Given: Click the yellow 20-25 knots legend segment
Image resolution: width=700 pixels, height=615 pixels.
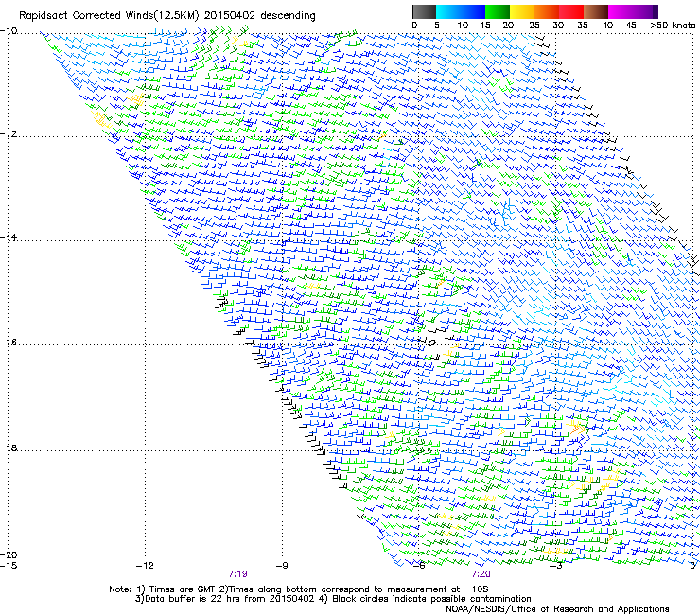Looking at the screenshot, I should click(522, 11).
